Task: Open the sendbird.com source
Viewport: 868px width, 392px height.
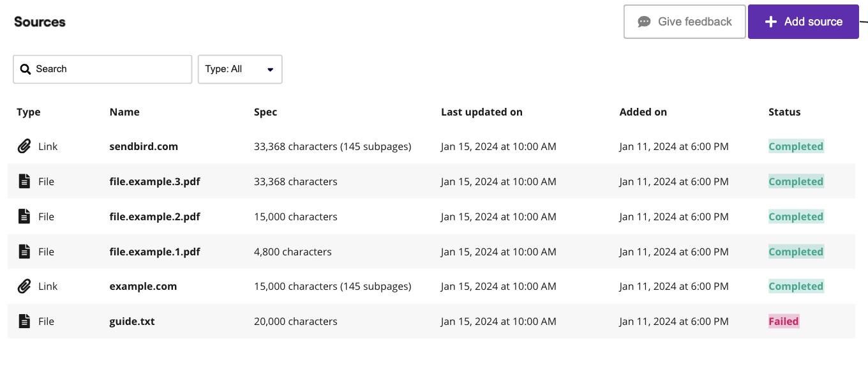Action: 144,146
